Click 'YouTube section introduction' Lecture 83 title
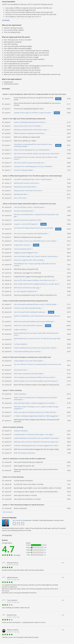 tap(23, 481)
